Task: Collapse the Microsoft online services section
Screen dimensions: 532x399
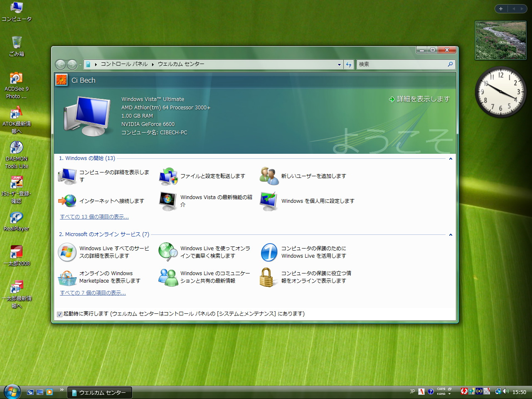Action: pyautogui.click(x=451, y=235)
